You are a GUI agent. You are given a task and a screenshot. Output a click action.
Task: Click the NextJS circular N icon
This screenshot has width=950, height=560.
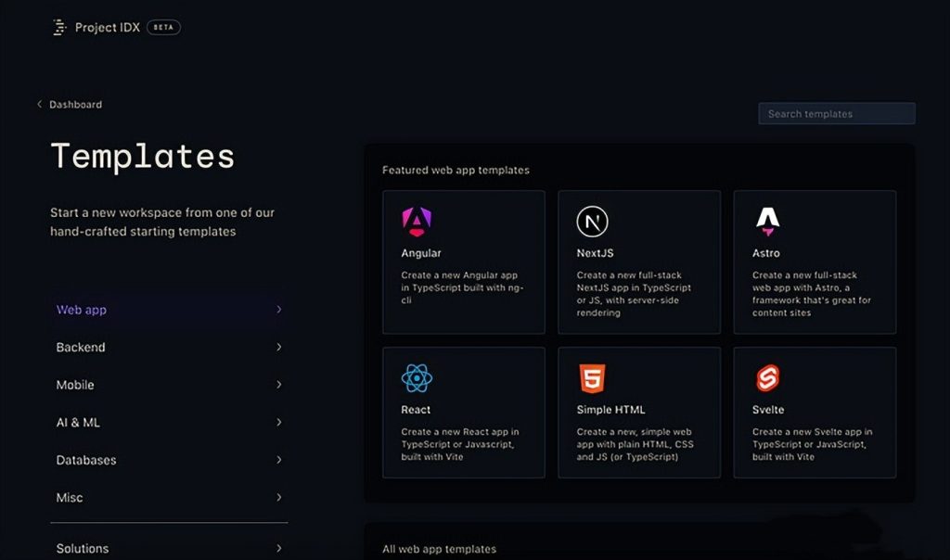tap(592, 222)
